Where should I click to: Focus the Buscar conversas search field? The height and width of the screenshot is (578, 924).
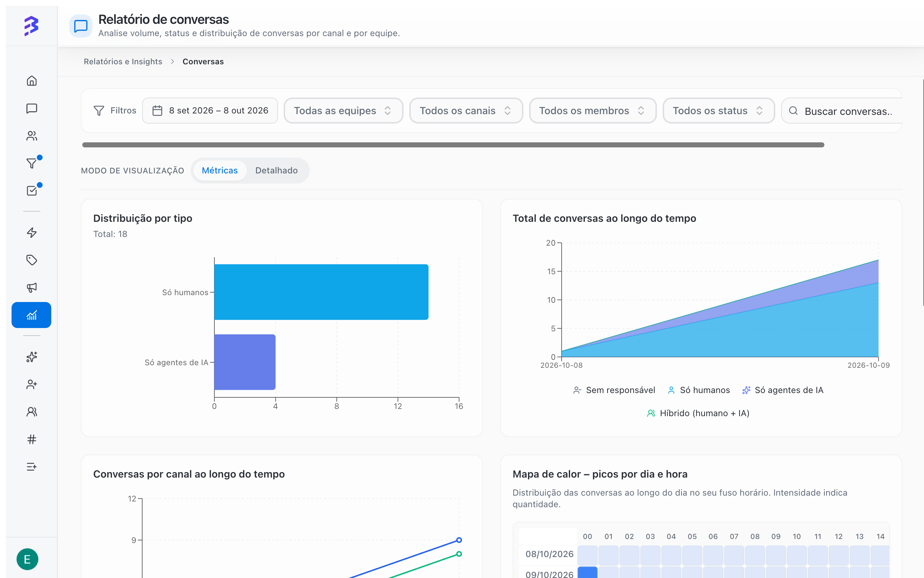842,111
